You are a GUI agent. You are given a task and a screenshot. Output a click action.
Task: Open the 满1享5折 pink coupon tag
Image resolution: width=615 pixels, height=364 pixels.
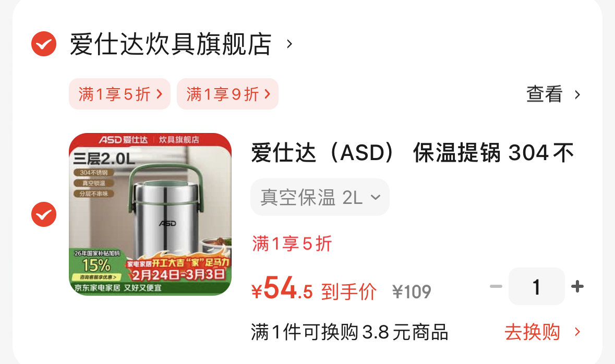point(119,94)
